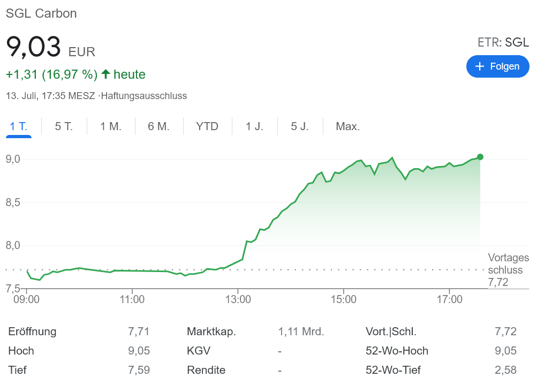Click the 1,11 Mrd. market cap value
Screen dimensions: 537x392
[x=301, y=331]
